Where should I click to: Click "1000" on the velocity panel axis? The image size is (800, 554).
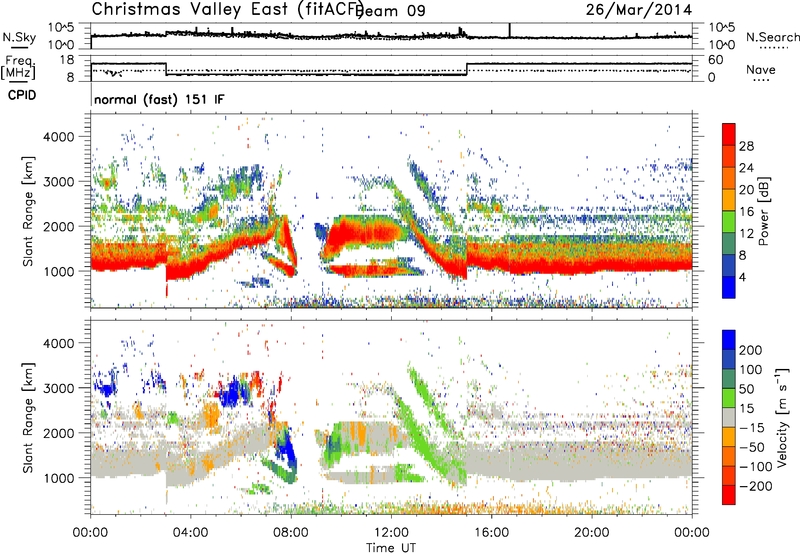[59, 478]
